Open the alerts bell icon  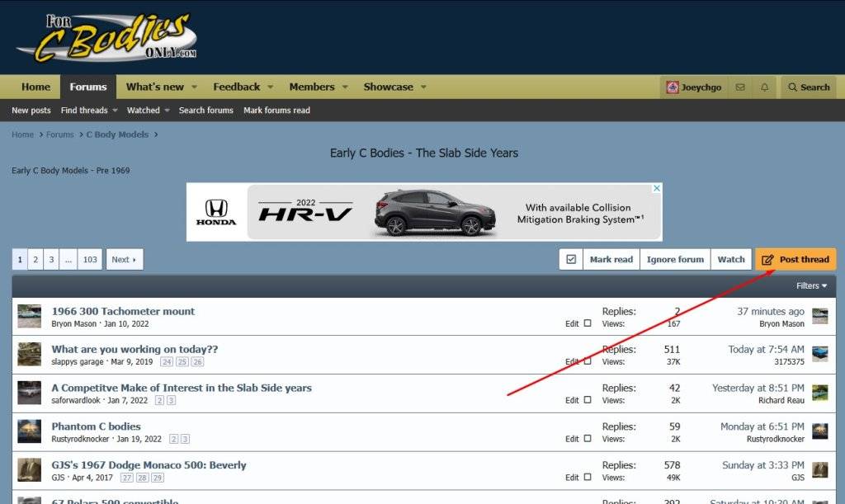tap(764, 87)
